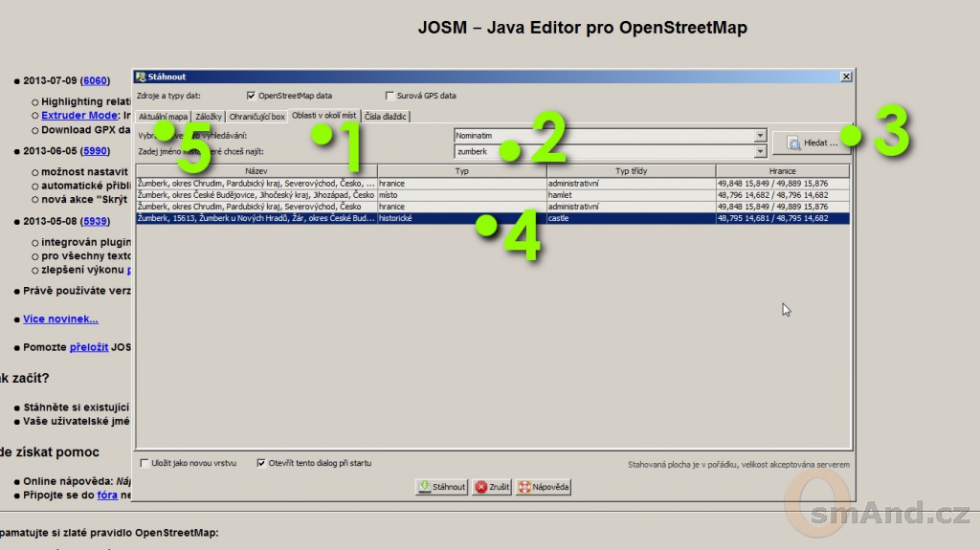Switch to Aktuální mapa tab

click(163, 117)
